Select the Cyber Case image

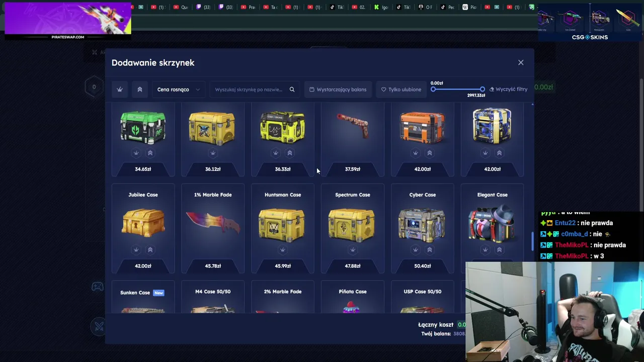422,225
